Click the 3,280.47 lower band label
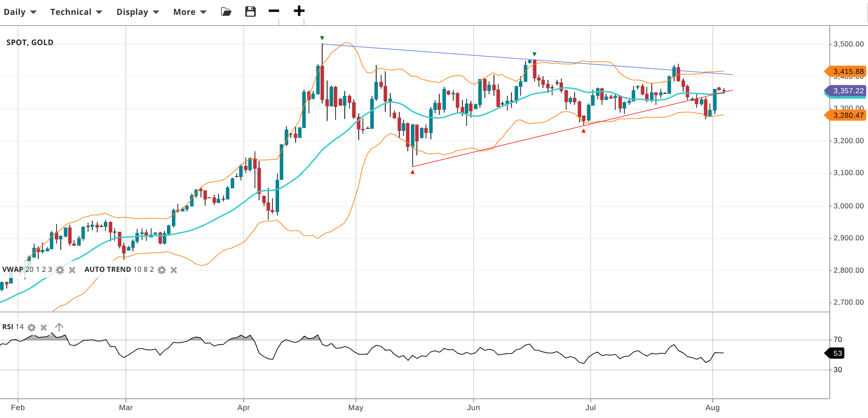 pyautogui.click(x=847, y=116)
